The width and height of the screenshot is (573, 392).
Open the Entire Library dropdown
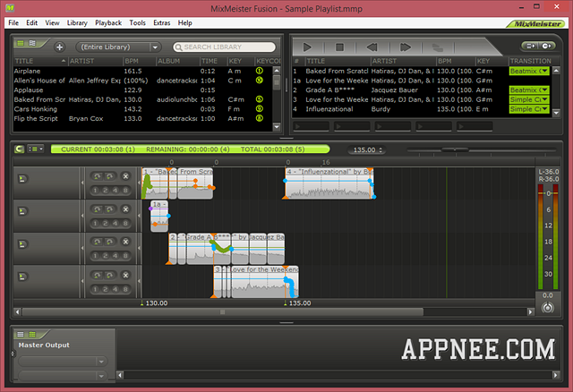[118, 47]
